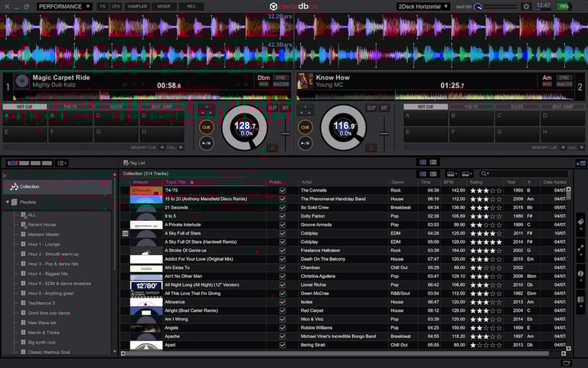Click the icon left of A Sky Full of Stars
Viewport: 588px width, 368px height.
126,233
